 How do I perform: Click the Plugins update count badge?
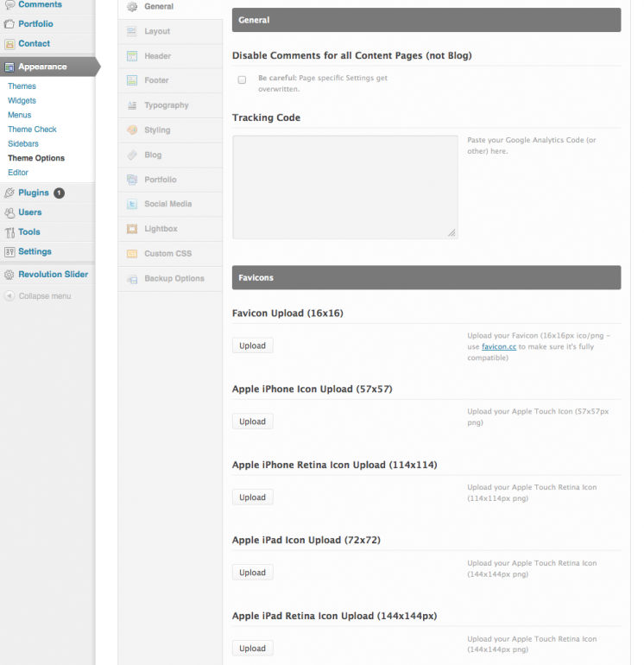point(59,193)
